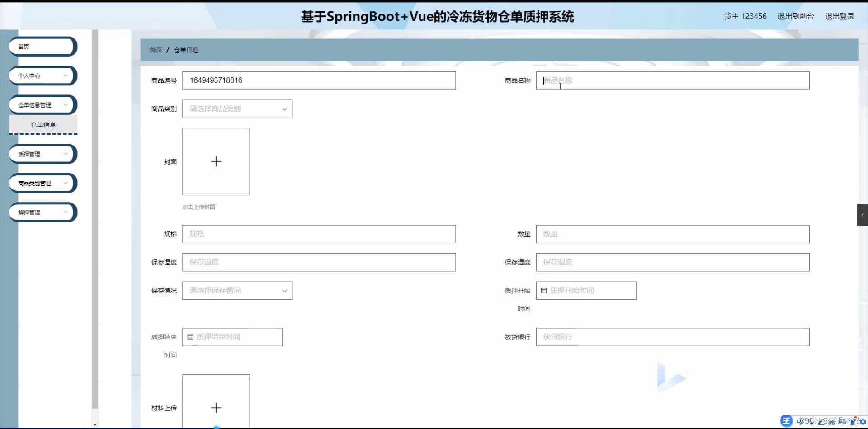
Task: Click the pen icon in the CSDN watermark
Action: click(x=821, y=421)
